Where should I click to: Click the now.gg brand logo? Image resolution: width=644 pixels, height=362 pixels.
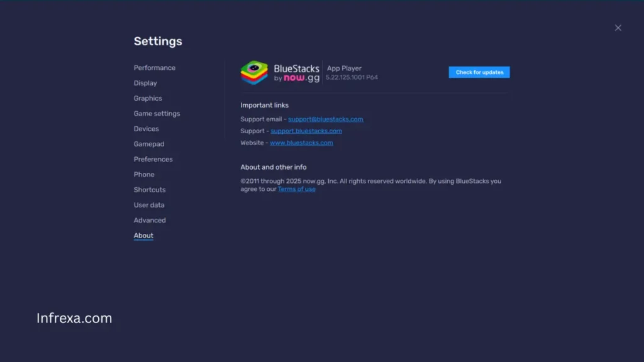pos(301,79)
